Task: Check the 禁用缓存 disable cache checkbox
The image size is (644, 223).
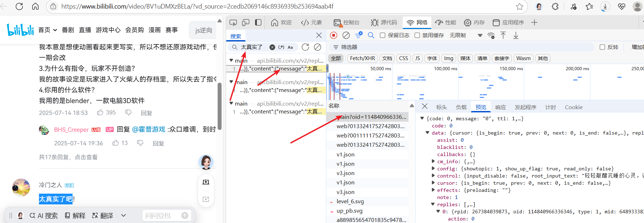Action: pyautogui.click(x=417, y=35)
